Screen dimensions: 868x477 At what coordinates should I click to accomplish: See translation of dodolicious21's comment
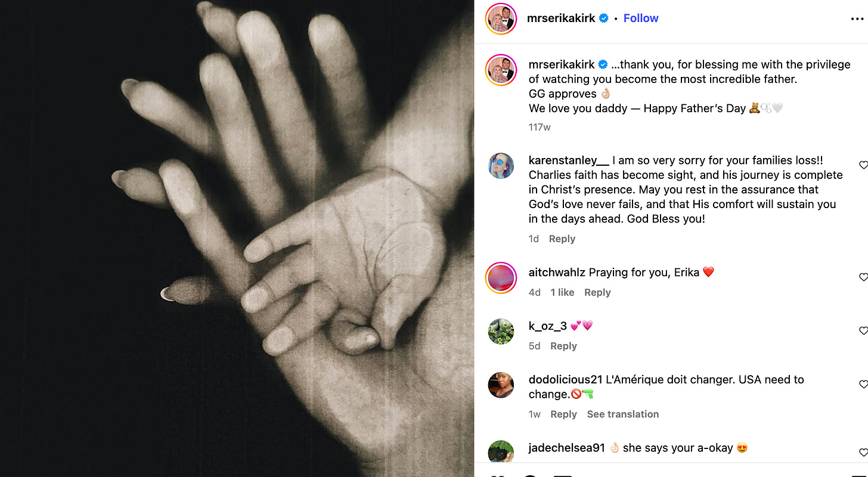coord(623,414)
